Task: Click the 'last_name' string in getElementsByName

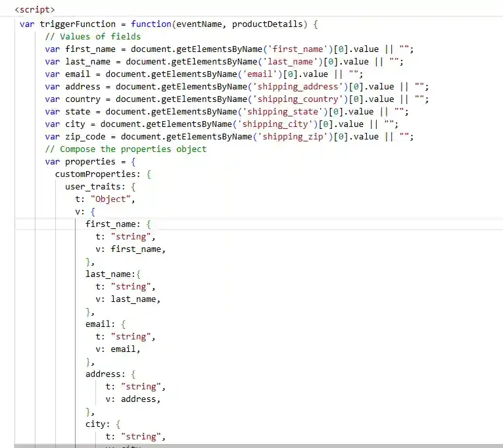Action: click(290, 62)
